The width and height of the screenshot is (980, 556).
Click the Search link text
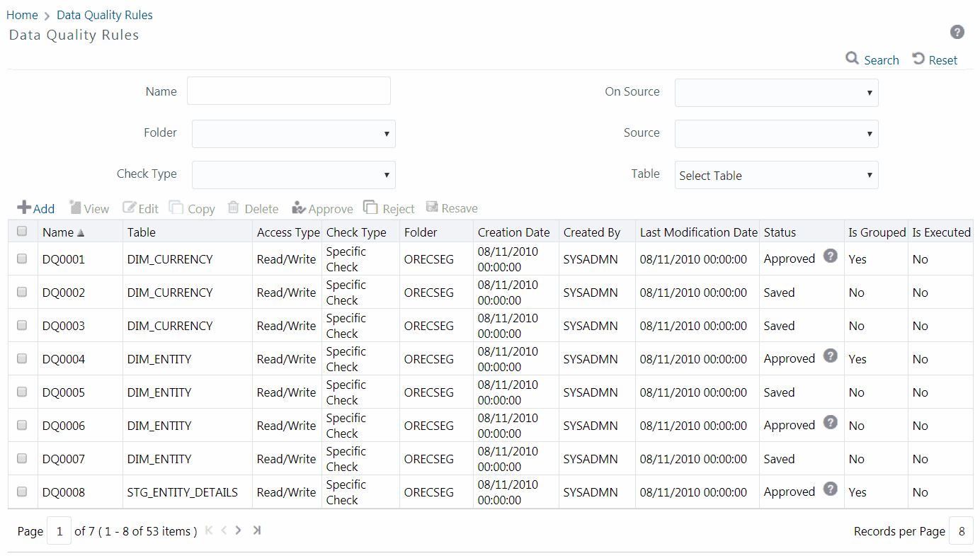[x=882, y=60]
